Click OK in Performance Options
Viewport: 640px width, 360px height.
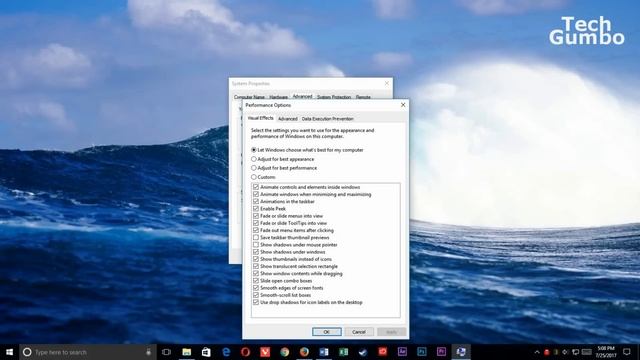(x=327, y=332)
